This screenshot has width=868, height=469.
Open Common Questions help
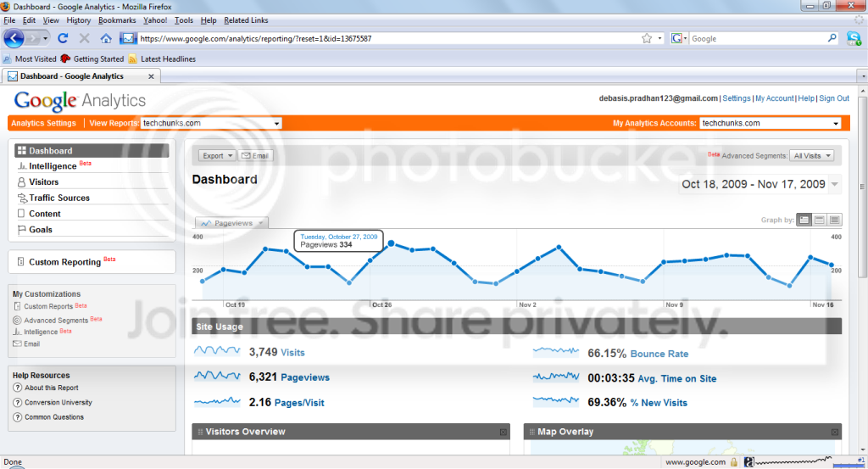tap(54, 417)
